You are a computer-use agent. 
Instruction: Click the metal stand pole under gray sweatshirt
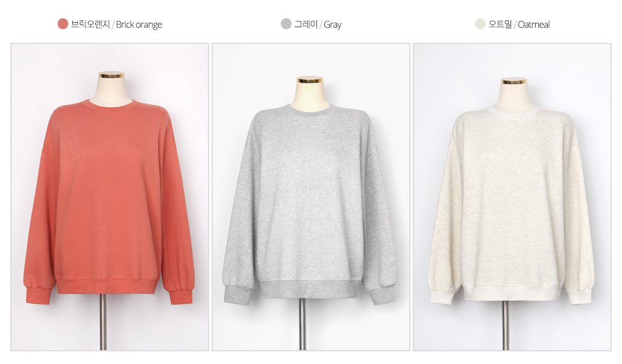pos(303,324)
